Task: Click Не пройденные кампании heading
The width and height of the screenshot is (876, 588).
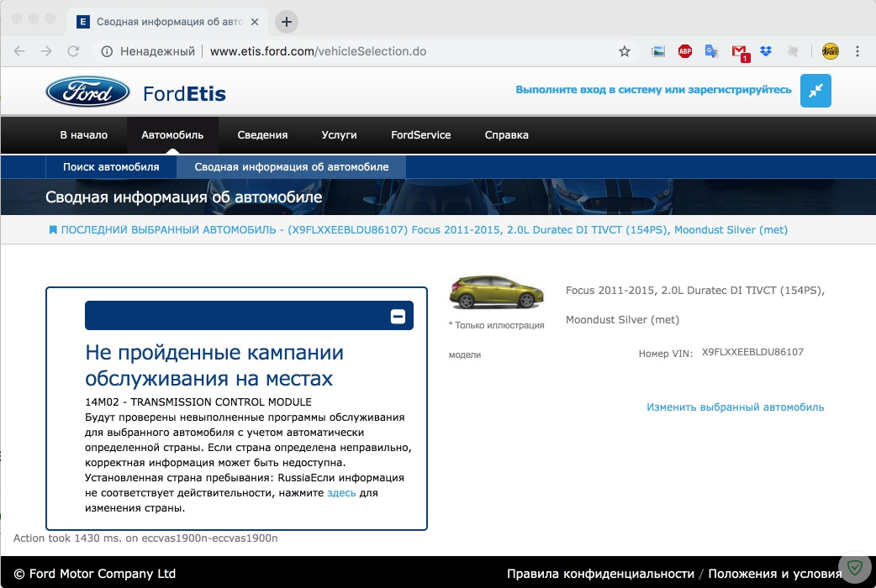Action: click(214, 365)
